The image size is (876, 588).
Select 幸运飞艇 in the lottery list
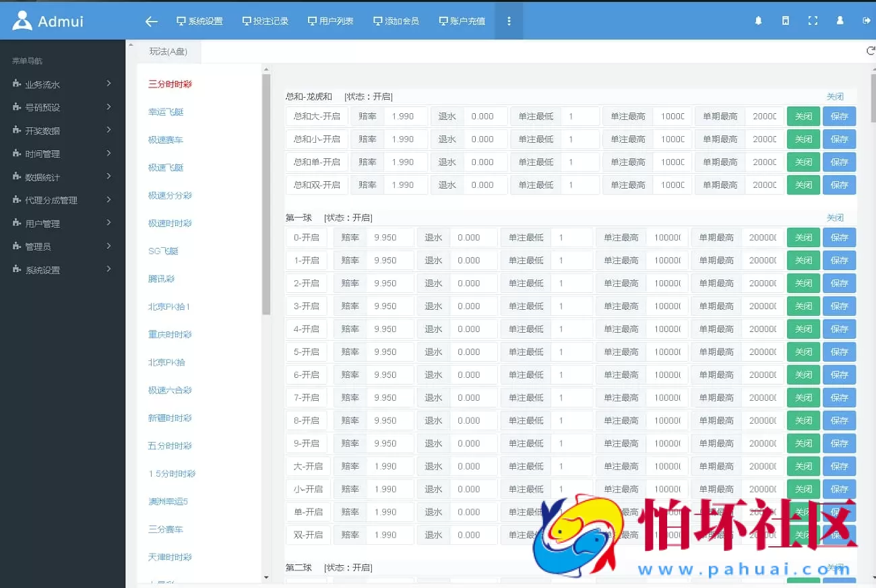click(165, 112)
